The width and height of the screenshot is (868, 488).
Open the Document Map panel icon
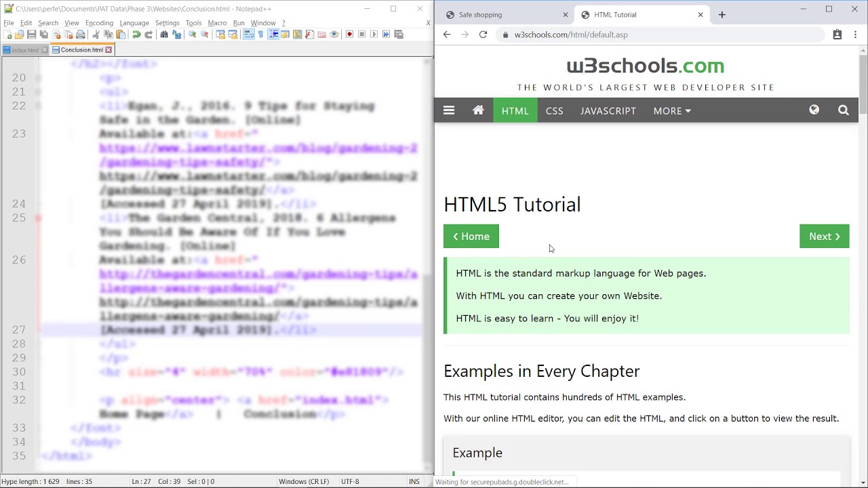(297, 34)
